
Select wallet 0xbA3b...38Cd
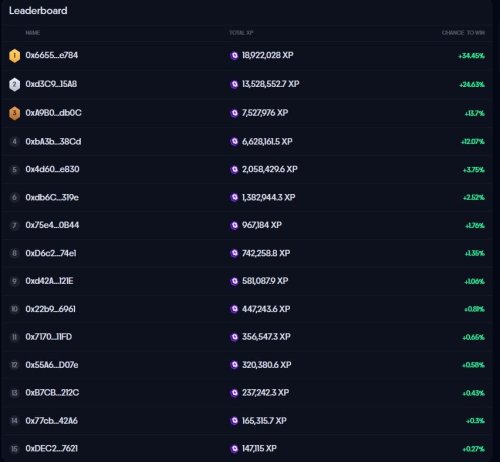[53, 142]
